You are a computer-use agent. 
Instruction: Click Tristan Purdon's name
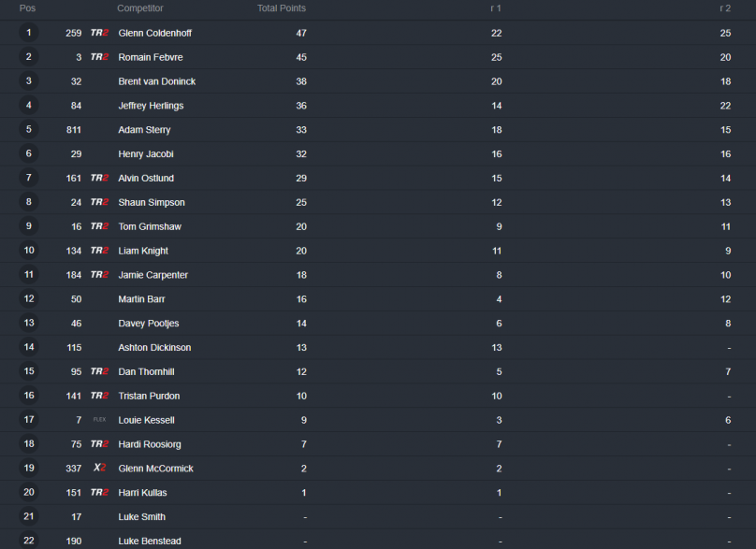click(x=149, y=396)
